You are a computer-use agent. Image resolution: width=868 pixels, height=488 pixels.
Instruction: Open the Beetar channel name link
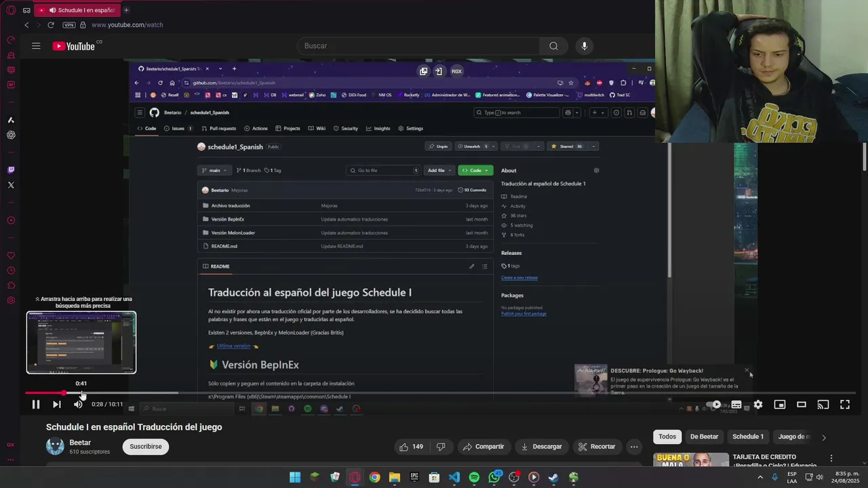80,443
